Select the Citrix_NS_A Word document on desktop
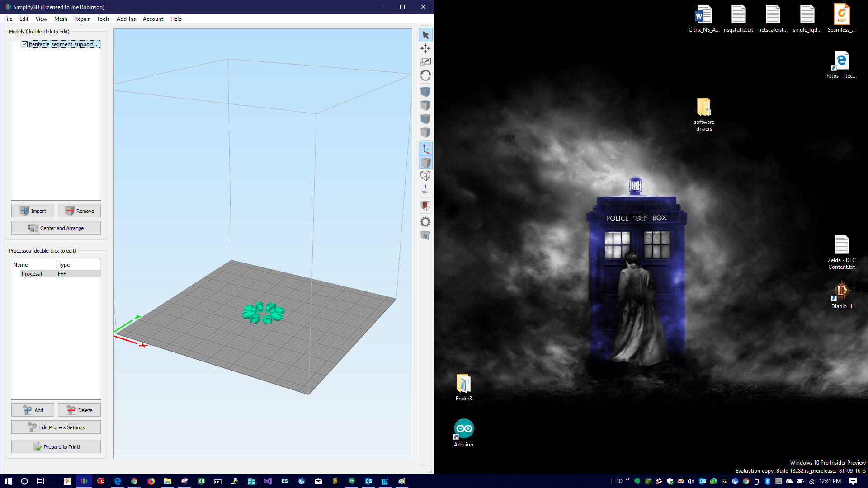Image resolution: width=868 pixels, height=488 pixels. [x=704, y=19]
